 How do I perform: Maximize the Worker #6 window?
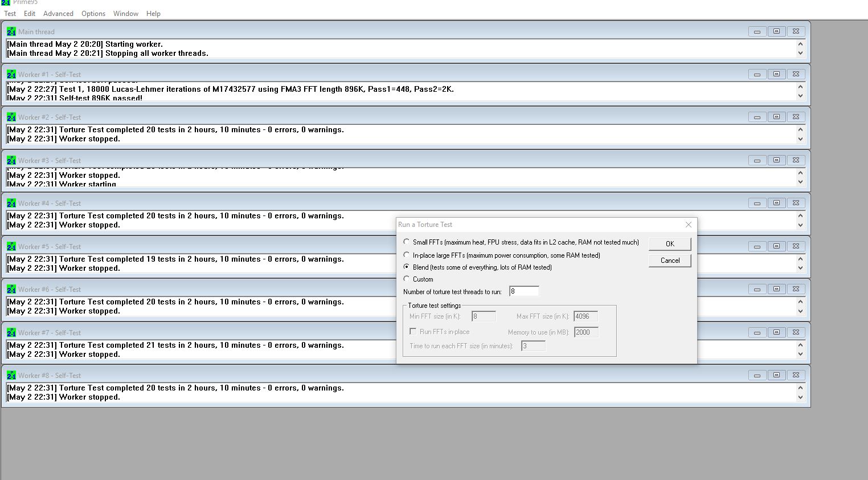click(x=776, y=289)
